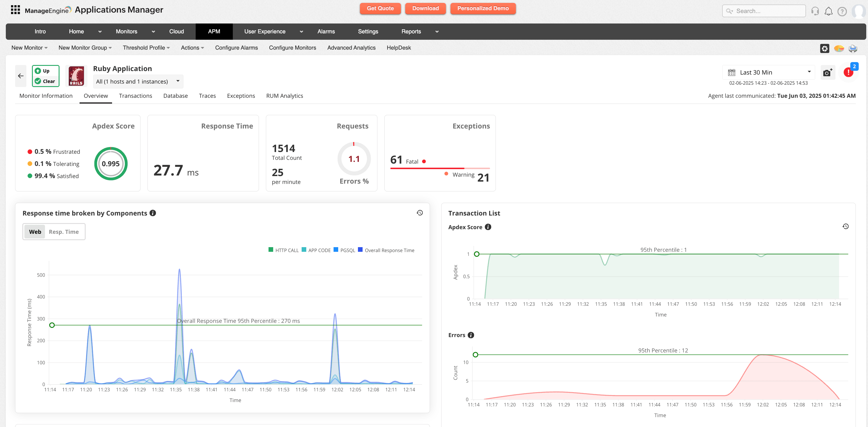This screenshot has width=868, height=427.
Task: Click info icon next to Response time broken by Components
Action: pyautogui.click(x=153, y=213)
